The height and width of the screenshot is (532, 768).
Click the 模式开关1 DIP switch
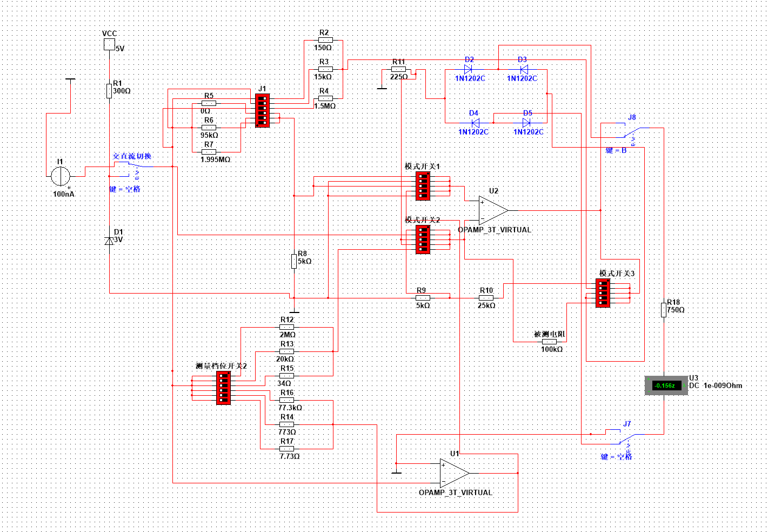(423, 185)
